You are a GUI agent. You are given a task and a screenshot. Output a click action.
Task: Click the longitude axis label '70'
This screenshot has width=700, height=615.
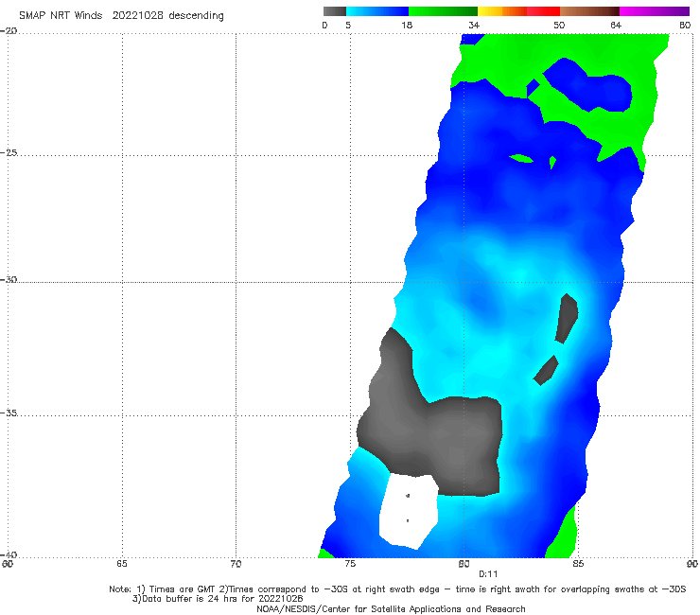(236, 564)
